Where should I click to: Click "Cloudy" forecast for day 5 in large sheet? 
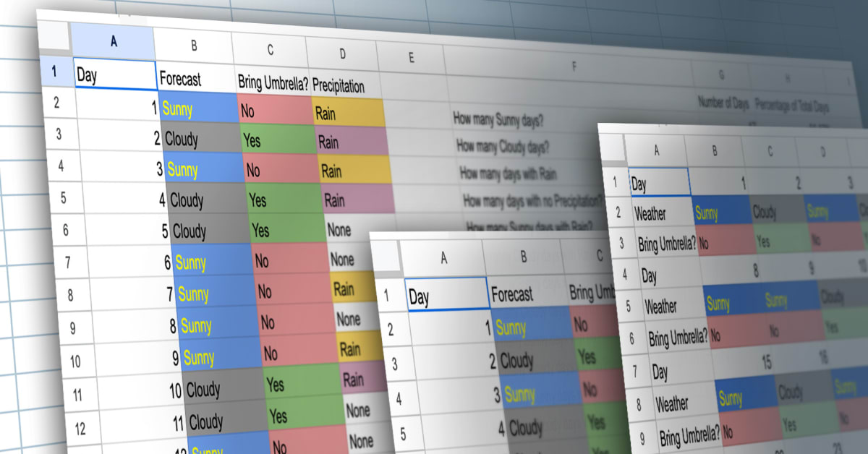click(210, 231)
